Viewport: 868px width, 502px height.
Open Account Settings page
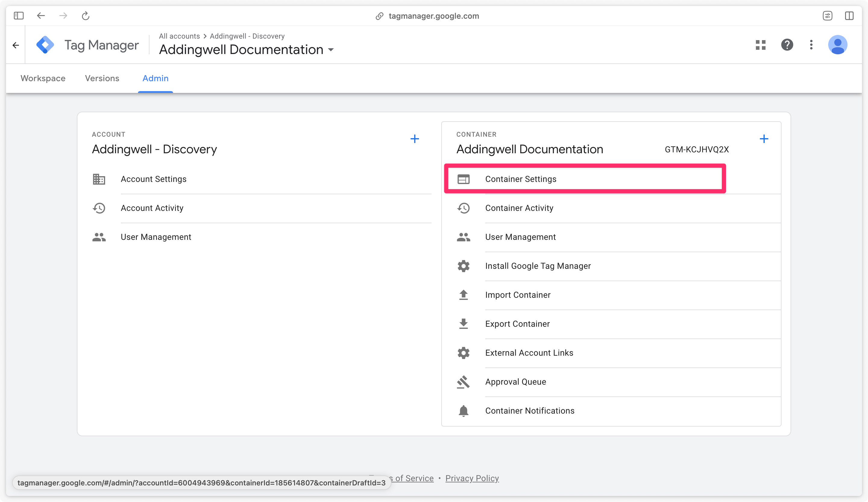(x=154, y=179)
